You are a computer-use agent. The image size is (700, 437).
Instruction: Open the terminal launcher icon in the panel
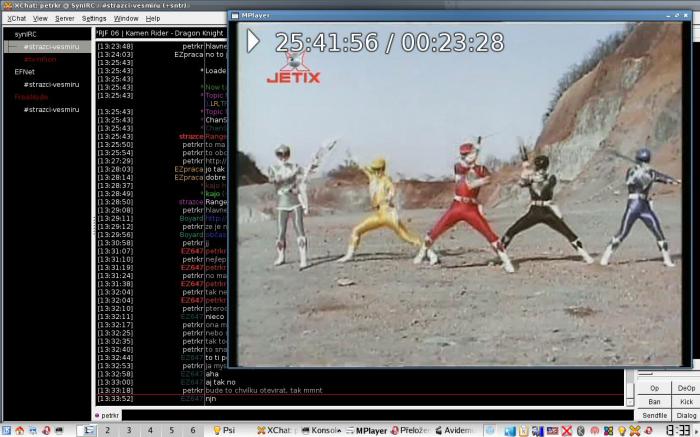58,430
